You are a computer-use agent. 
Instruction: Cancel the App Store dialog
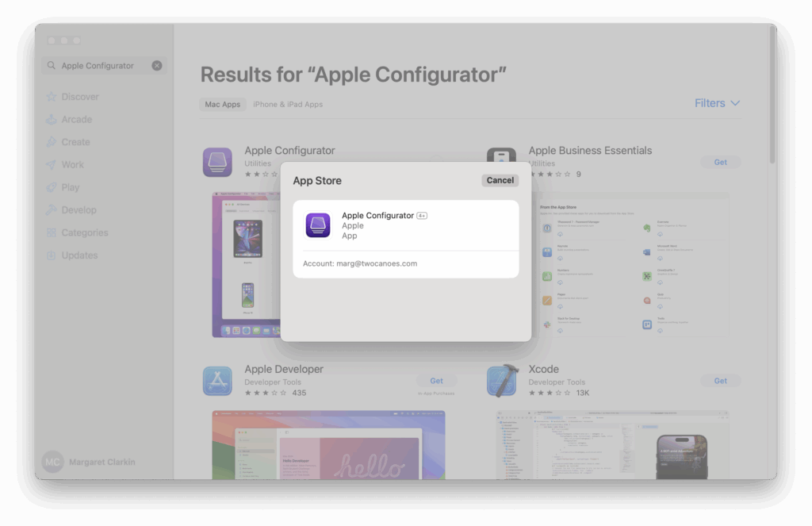[x=500, y=180]
